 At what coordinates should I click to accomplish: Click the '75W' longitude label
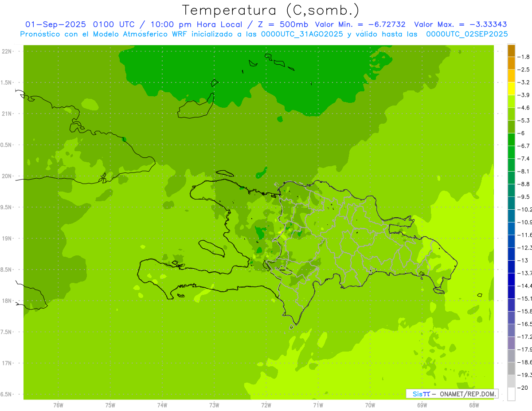[110, 406]
